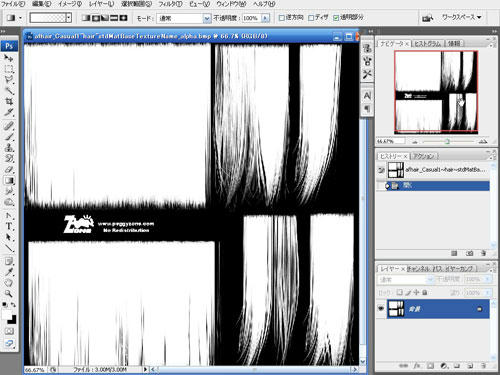Toggle the Reverse gradient checkbox
This screenshot has width=500, height=375.
(282, 18)
